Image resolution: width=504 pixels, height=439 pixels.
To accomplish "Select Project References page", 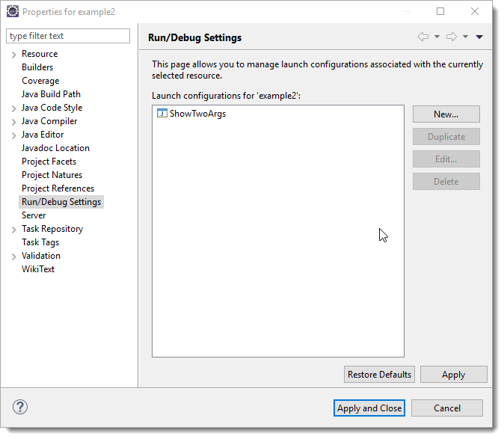I will (x=58, y=188).
